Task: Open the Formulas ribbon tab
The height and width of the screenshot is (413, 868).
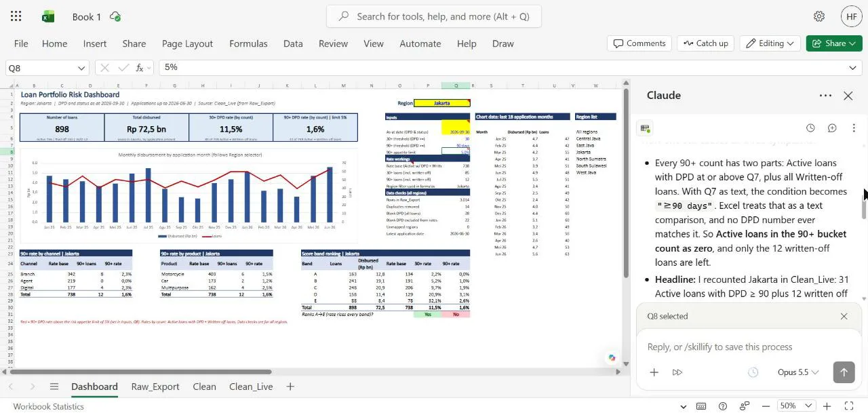Action: [248, 43]
